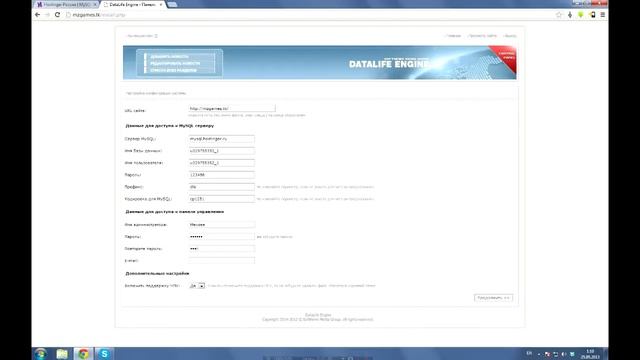Image resolution: width=640 pixels, height=360 pixels.
Task: Click the Выход link at top right
Action: click(x=510, y=36)
